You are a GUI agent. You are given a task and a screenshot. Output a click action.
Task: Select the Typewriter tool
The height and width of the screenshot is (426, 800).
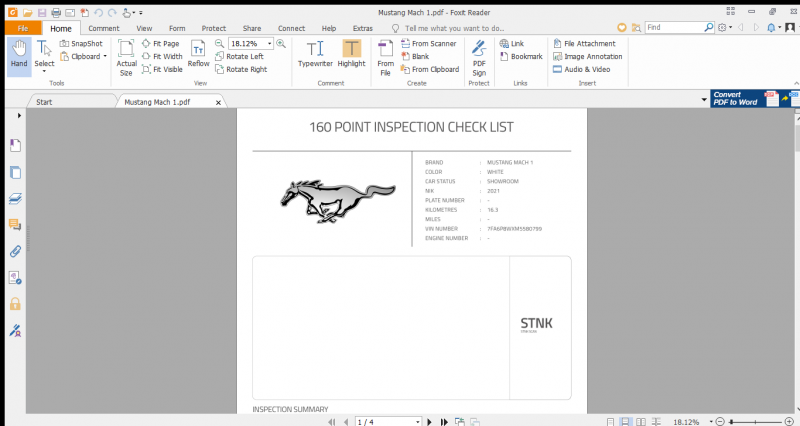[315, 54]
